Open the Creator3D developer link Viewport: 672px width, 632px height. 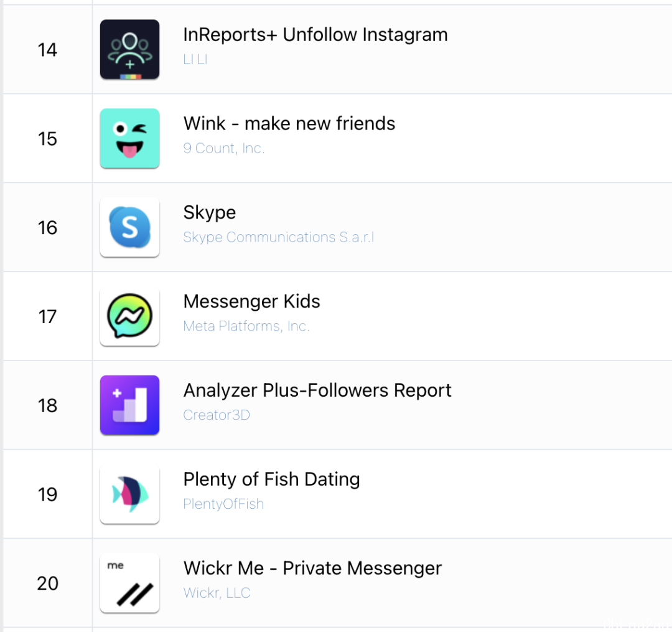click(x=217, y=415)
